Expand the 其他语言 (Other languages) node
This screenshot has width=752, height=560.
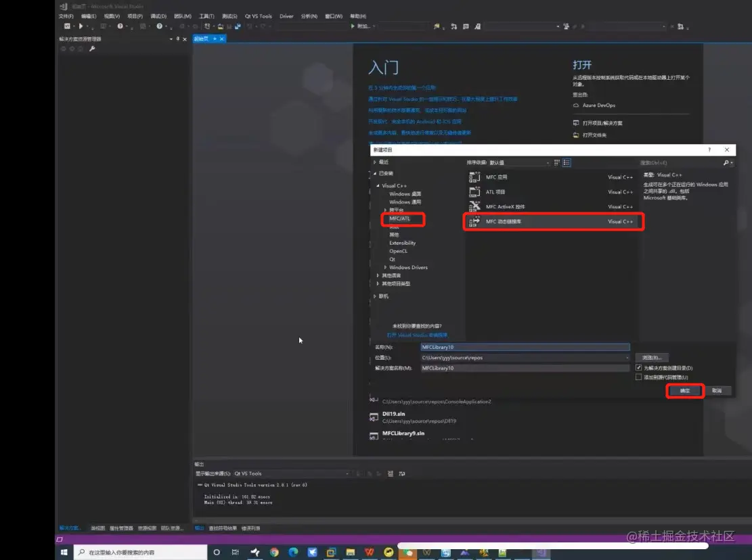pos(378,275)
